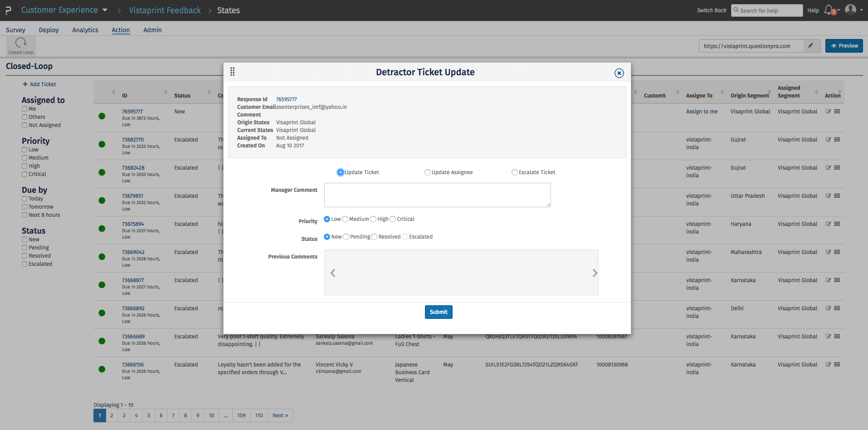The height and width of the screenshot is (430, 868).
Task: Click edit icon for the Uttar Pradesh row
Action: coord(828,196)
